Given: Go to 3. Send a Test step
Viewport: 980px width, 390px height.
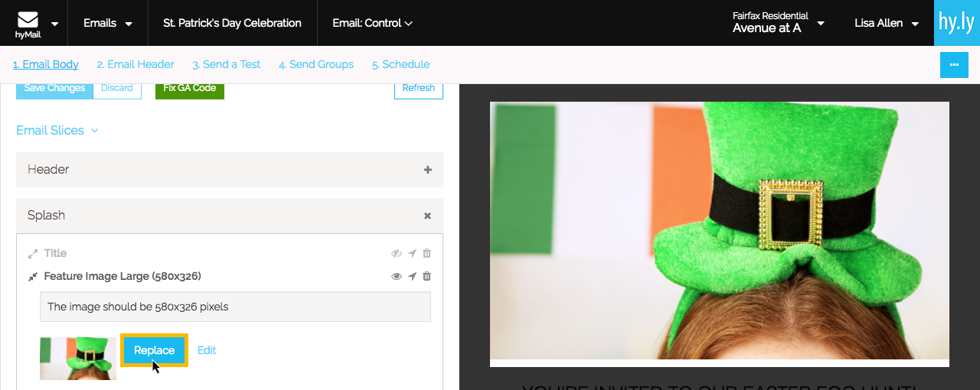Looking at the screenshot, I should pos(227,64).
